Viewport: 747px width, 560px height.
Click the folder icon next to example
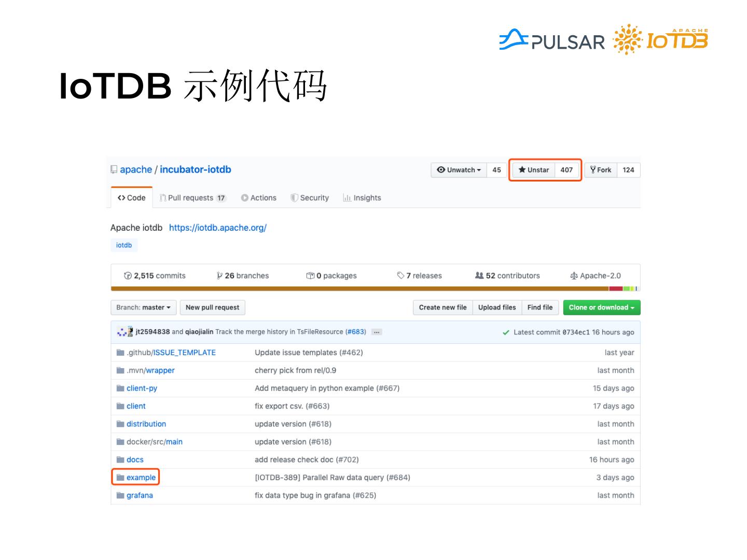point(120,478)
